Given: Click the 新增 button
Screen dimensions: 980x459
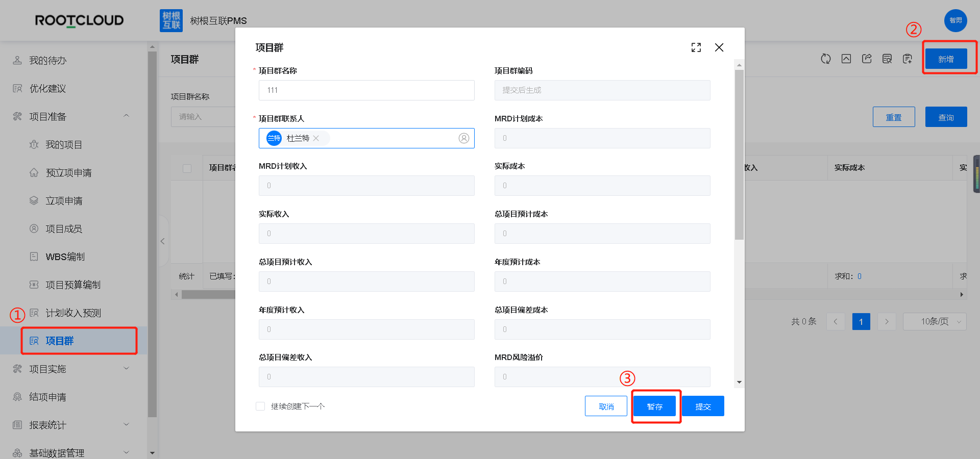Looking at the screenshot, I should tap(946, 59).
